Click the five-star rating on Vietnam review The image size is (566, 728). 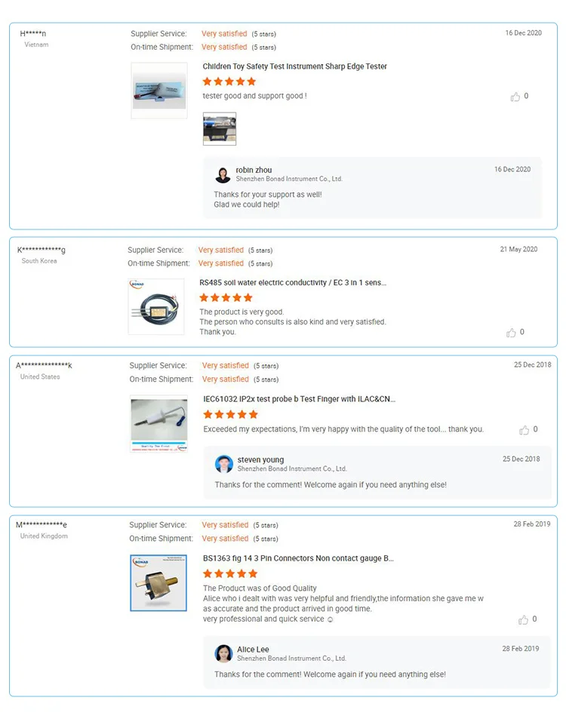tap(229, 81)
